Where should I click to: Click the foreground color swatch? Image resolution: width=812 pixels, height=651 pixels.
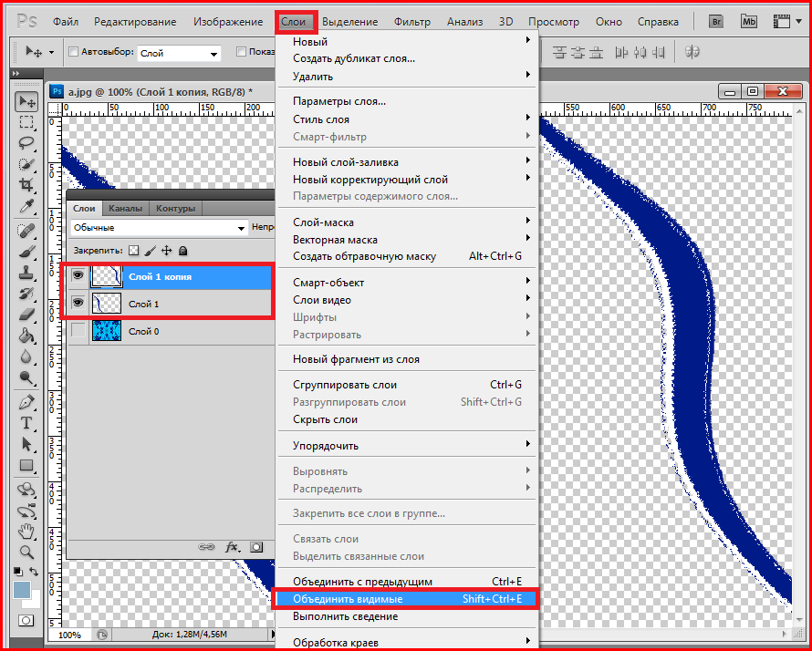pos(22,591)
